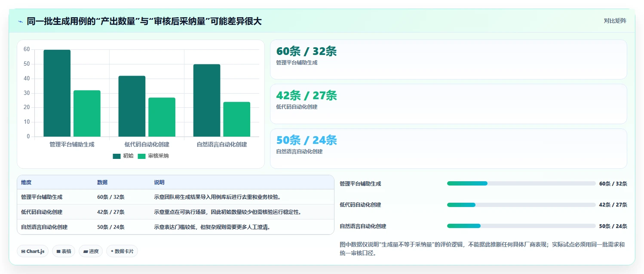Select table cell 管理平台辅助生成
This screenshot has height=274, width=644.
pos(42,197)
